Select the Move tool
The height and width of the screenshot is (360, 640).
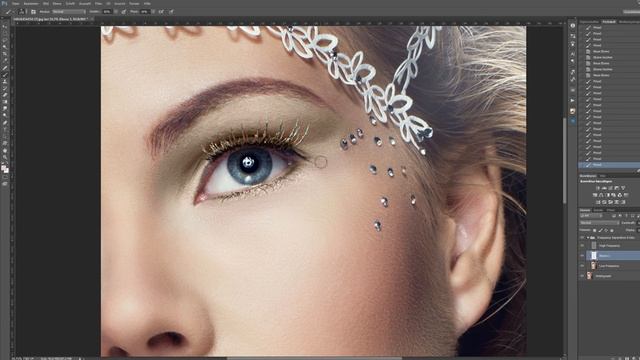tap(6, 26)
